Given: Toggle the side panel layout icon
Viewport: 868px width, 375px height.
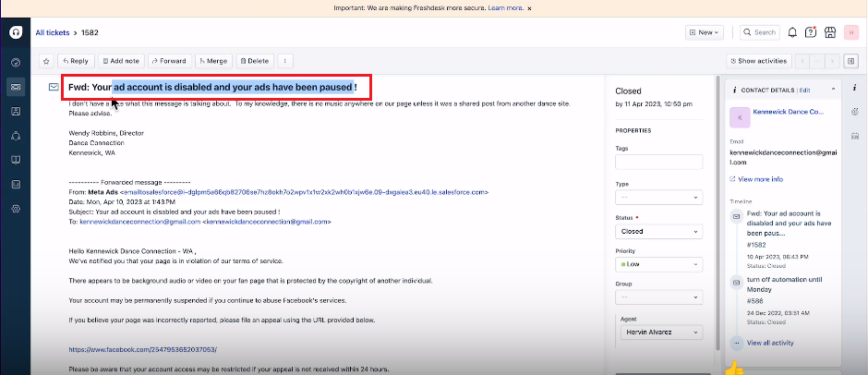Looking at the screenshot, I should click(x=850, y=61).
